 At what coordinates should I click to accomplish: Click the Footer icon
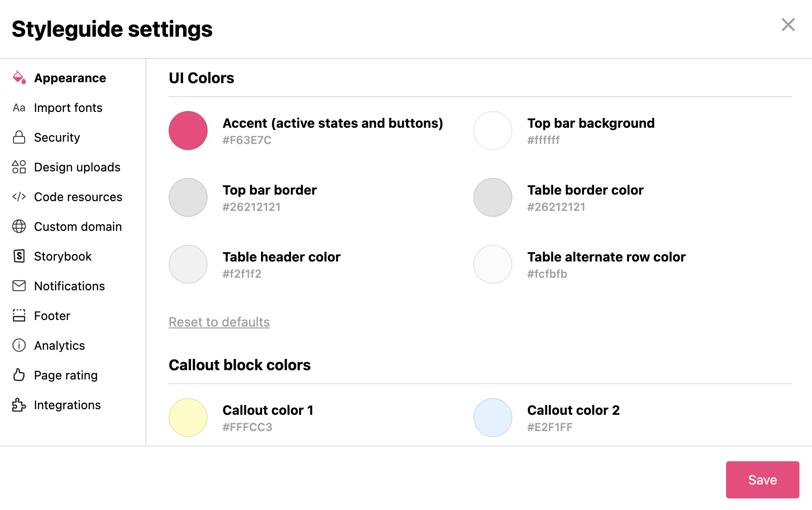pos(19,315)
